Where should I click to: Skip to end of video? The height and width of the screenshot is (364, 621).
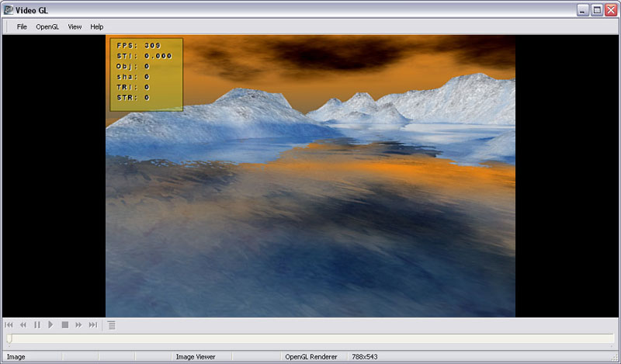[93, 325]
